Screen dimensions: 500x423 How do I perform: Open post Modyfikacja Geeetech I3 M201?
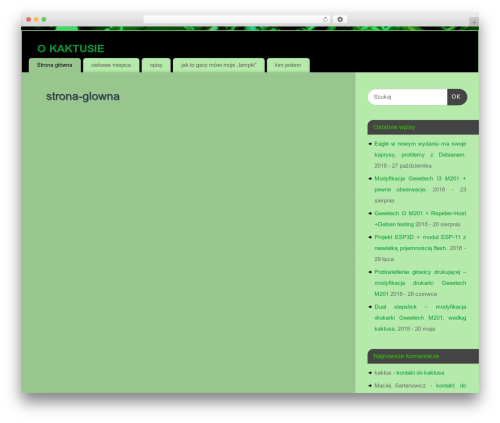coord(420,184)
